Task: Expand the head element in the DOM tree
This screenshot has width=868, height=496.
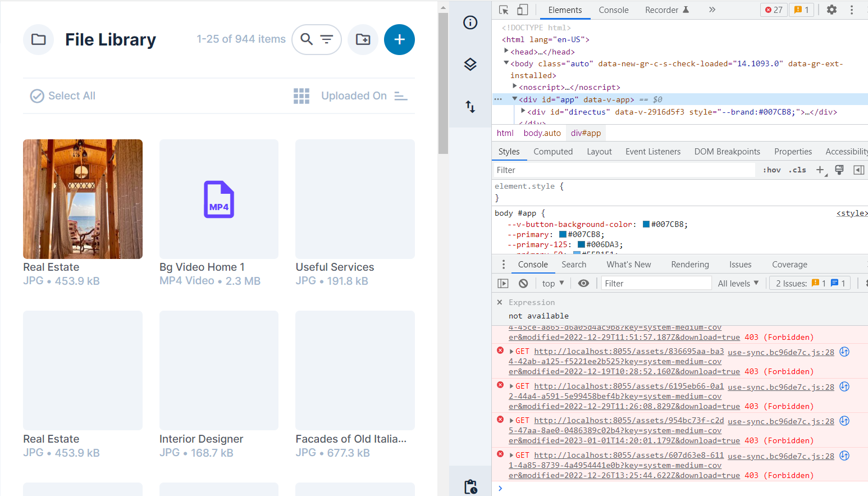Action: [507, 51]
